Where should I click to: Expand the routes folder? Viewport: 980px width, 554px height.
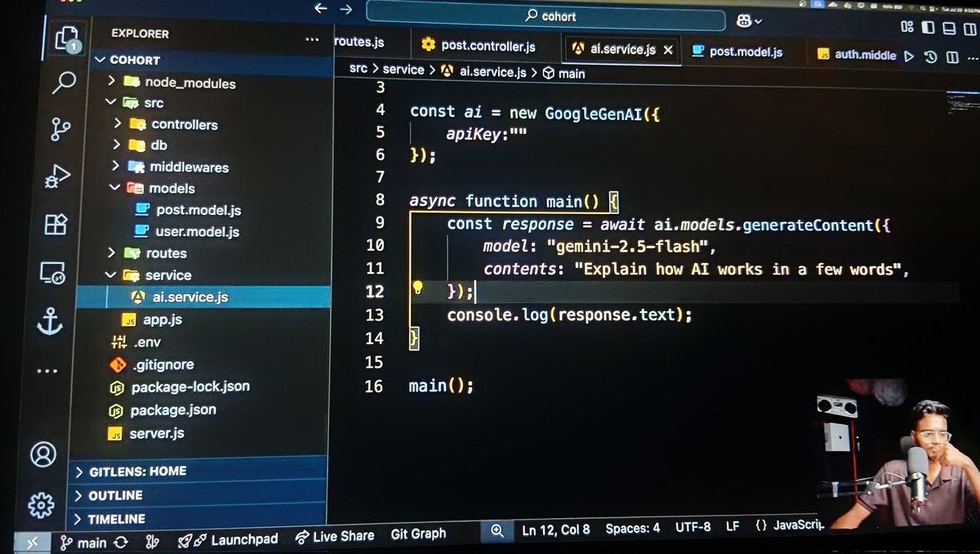[x=112, y=252]
